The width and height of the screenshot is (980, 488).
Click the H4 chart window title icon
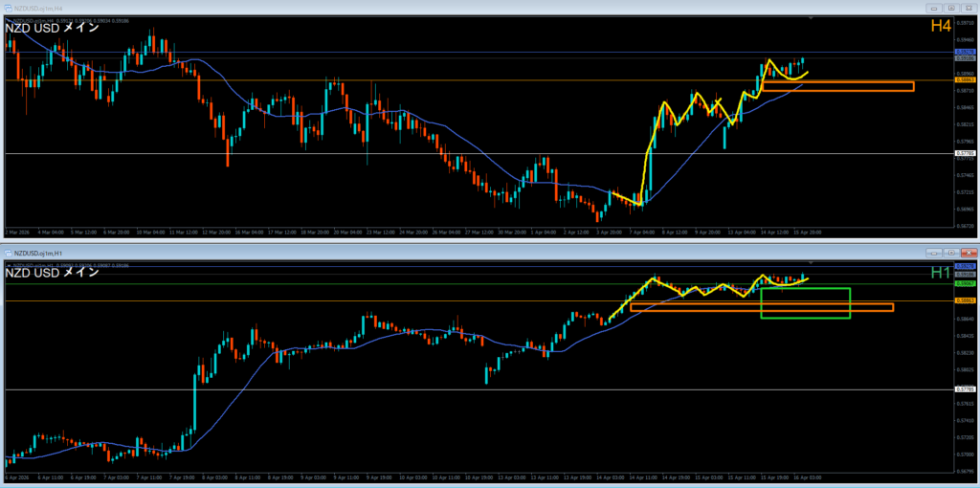point(8,7)
